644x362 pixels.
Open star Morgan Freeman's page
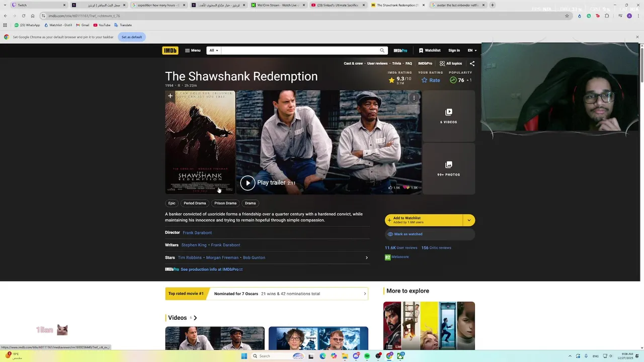222,257
